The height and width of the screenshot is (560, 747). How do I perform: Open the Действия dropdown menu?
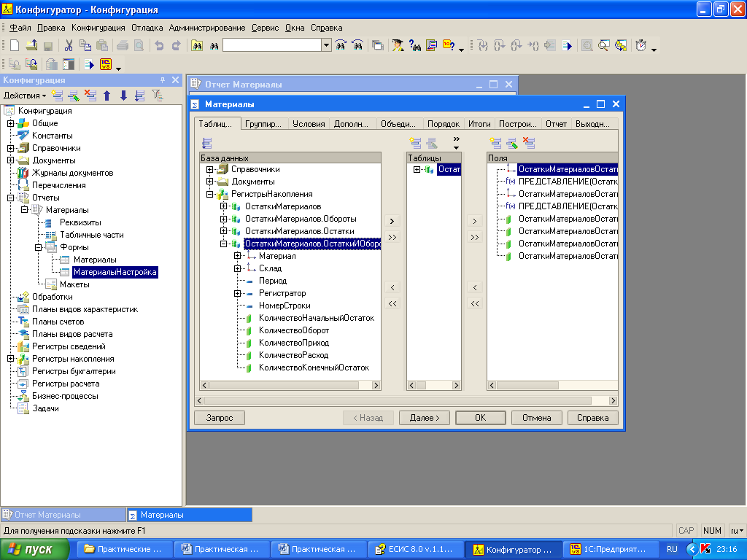25,96
